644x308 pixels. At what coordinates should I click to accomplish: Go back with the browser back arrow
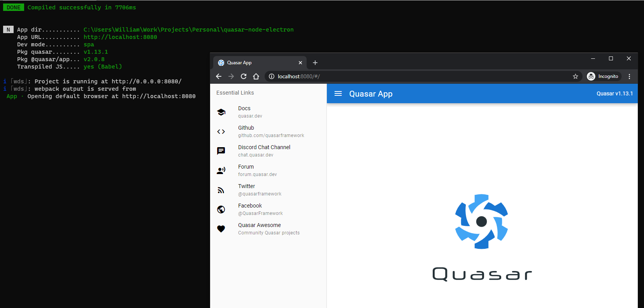[x=219, y=76]
